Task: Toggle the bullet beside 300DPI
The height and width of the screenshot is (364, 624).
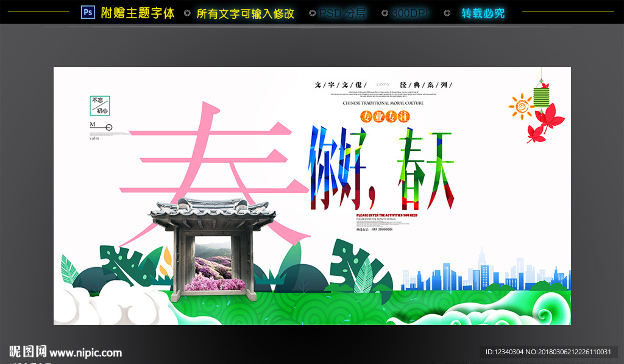Action: (x=383, y=11)
